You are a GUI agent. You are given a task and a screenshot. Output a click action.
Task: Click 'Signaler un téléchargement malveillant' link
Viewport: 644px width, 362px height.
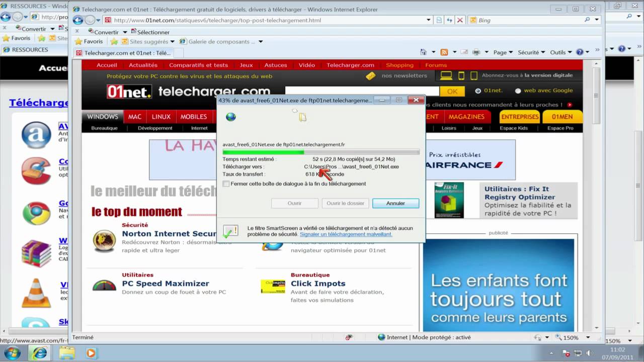tap(346, 234)
